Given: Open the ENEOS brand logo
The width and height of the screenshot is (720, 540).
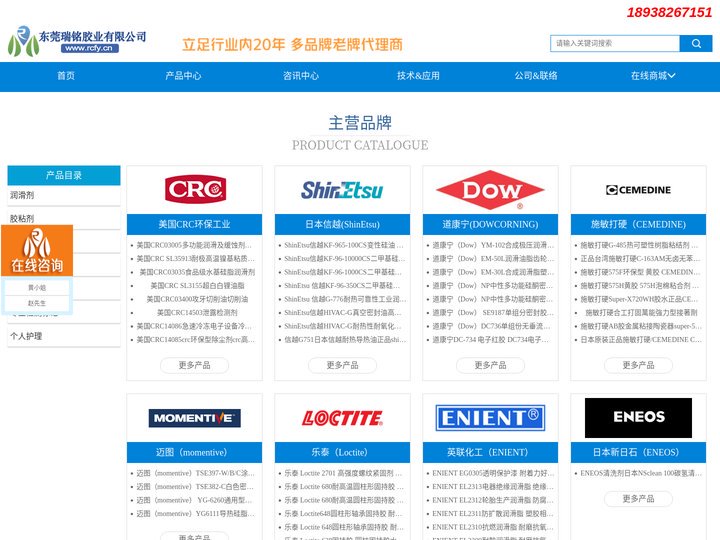Looking at the screenshot, I should [638, 417].
